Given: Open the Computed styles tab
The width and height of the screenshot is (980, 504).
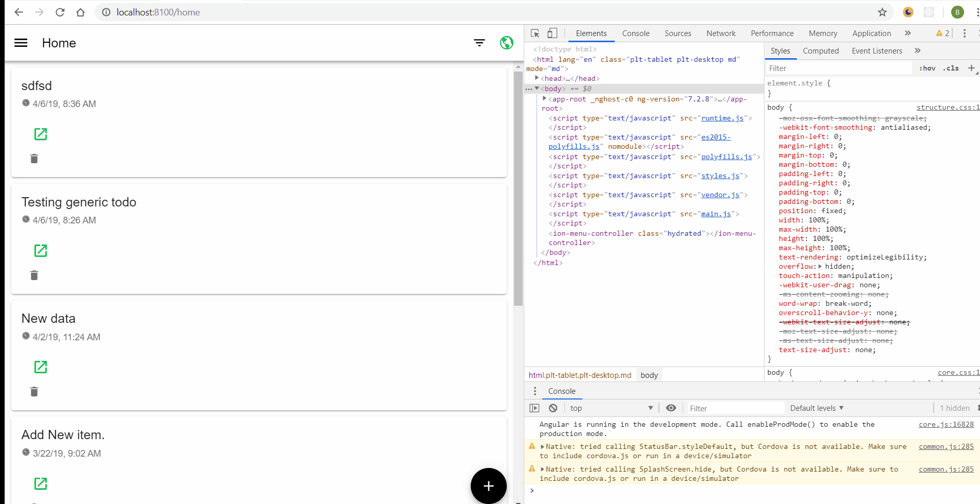Looking at the screenshot, I should pos(821,51).
